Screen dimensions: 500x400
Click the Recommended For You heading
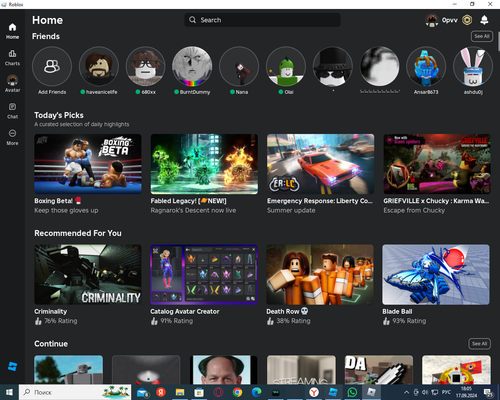(78, 233)
